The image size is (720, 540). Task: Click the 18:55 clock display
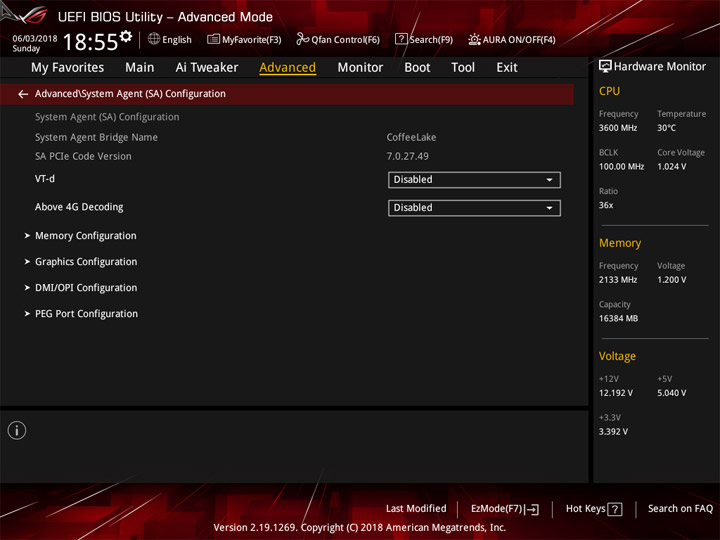pyautogui.click(x=90, y=42)
